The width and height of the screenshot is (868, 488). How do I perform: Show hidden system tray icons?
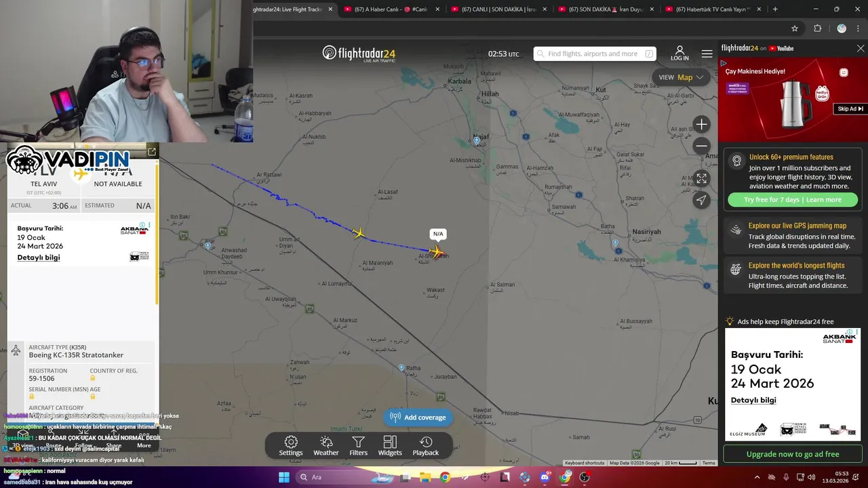click(x=757, y=477)
